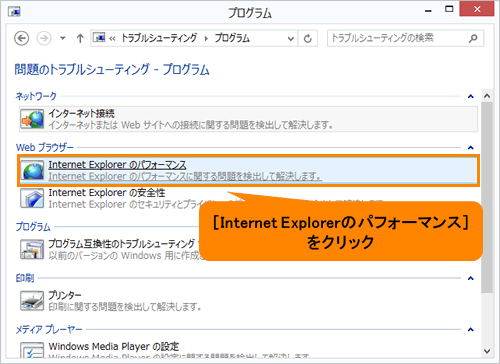Open the address bar history dropdown
The width and height of the screenshot is (500, 364).
[291, 39]
